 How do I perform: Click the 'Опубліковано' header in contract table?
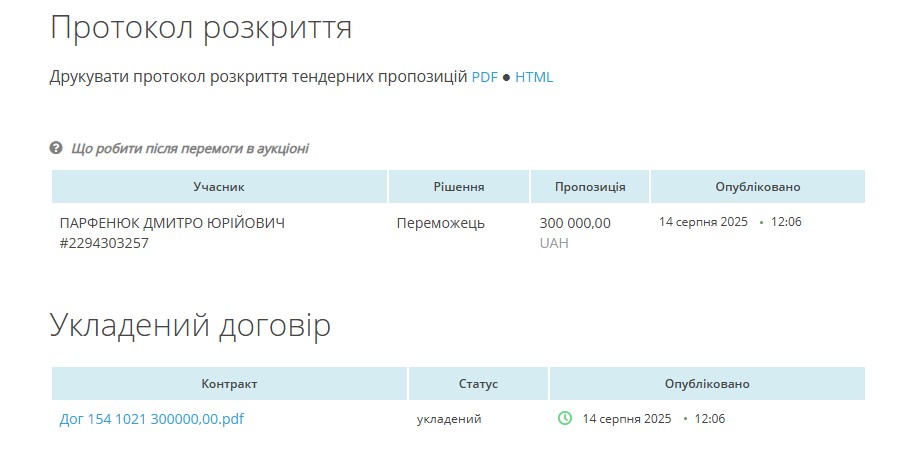[x=707, y=383]
